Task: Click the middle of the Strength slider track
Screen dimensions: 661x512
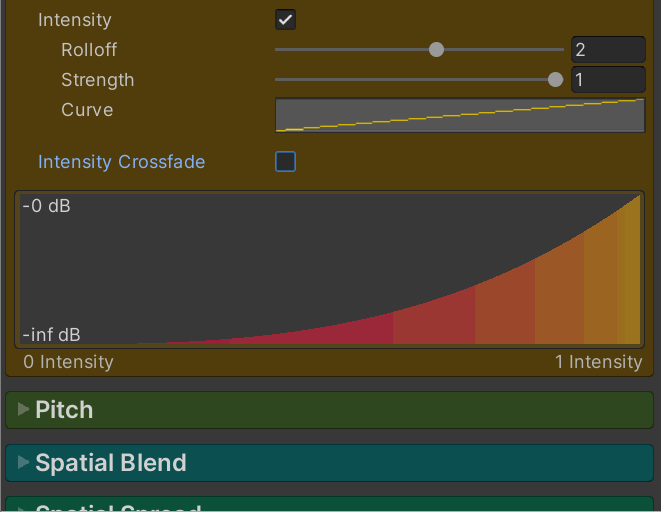Action: tap(418, 80)
